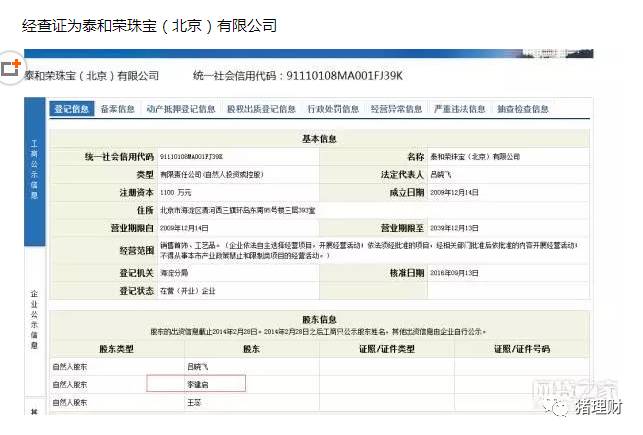Click the highlighted shareholder name in second row
Image resolution: width=643 pixels, height=435 pixels.
click(198, 385)
